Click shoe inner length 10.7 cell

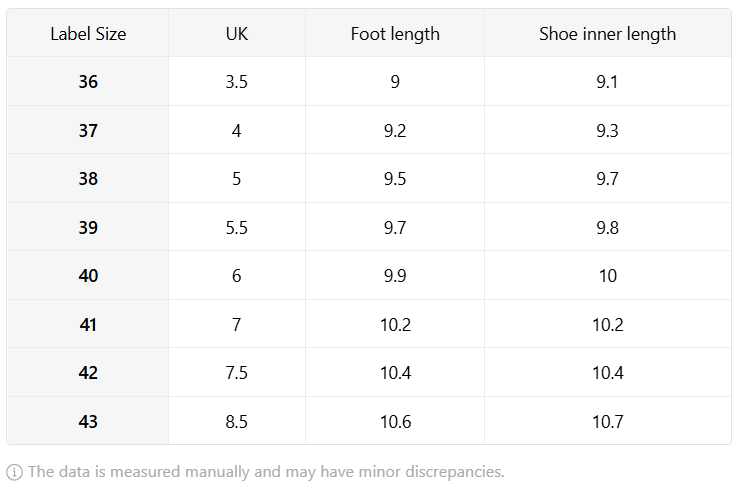[x=607, y=421]
